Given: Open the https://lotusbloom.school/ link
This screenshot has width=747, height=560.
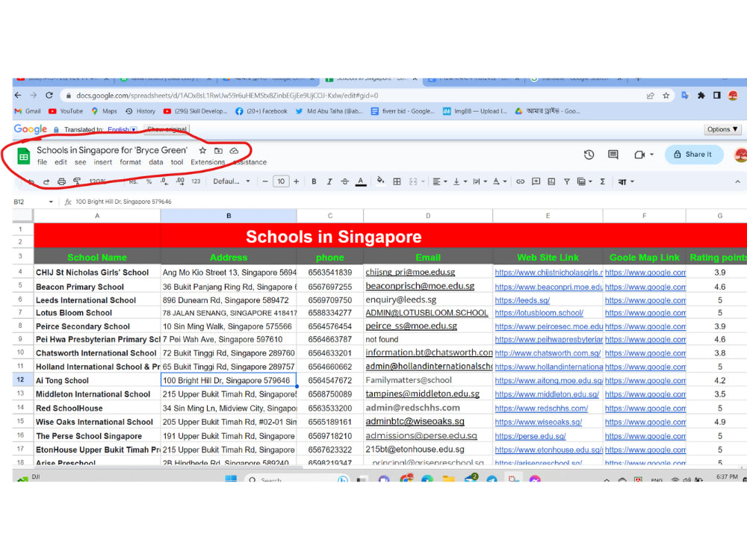Looking at the screenshot, I should 539,313.
